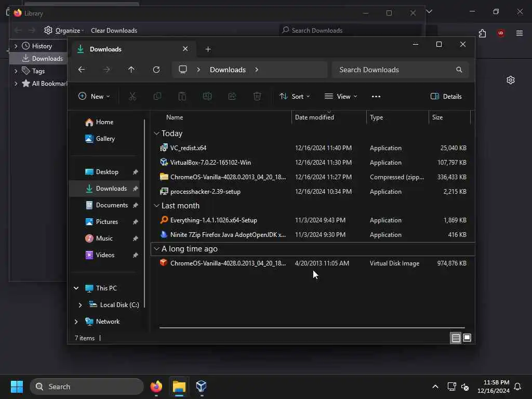Click the Delete trash icon in toolbar

point(257,96)
